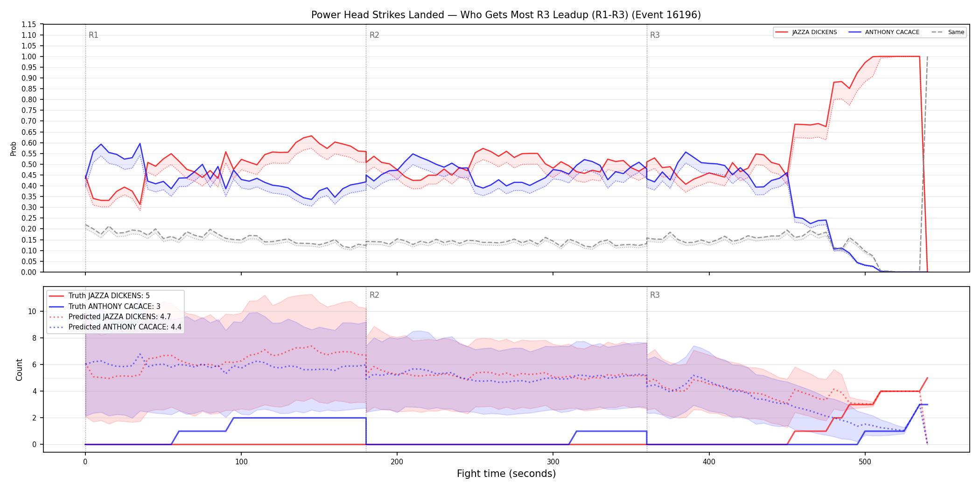Click the red line sample beside JAZZA DICKENS in top legend
Screen dimensions: 980x490
click(x=782, y=32)
